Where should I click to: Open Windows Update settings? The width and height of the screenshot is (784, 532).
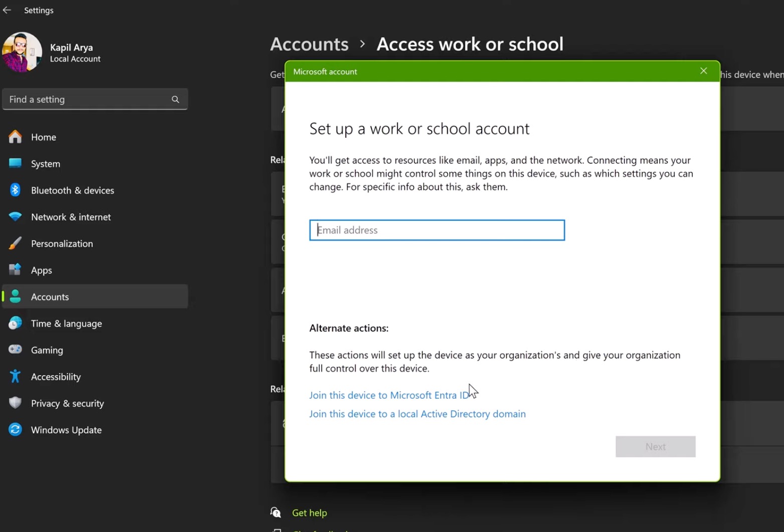(x=66, y=429)
